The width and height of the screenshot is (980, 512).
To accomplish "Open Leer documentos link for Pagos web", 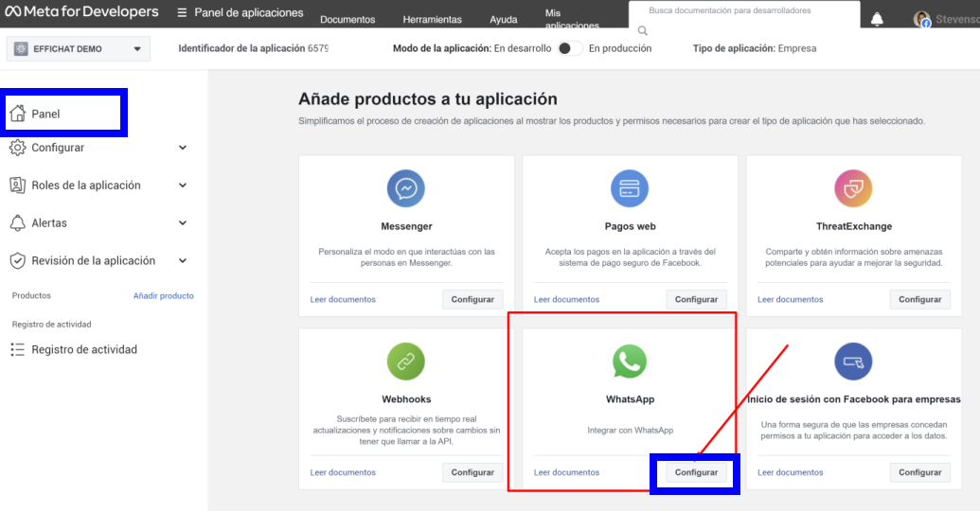I will click(566, 300).
